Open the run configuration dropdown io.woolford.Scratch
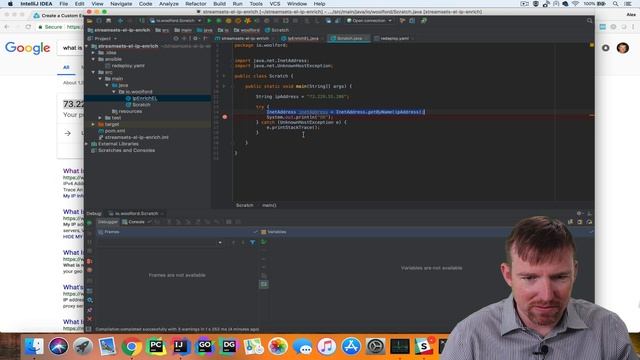 coord(176,20)
